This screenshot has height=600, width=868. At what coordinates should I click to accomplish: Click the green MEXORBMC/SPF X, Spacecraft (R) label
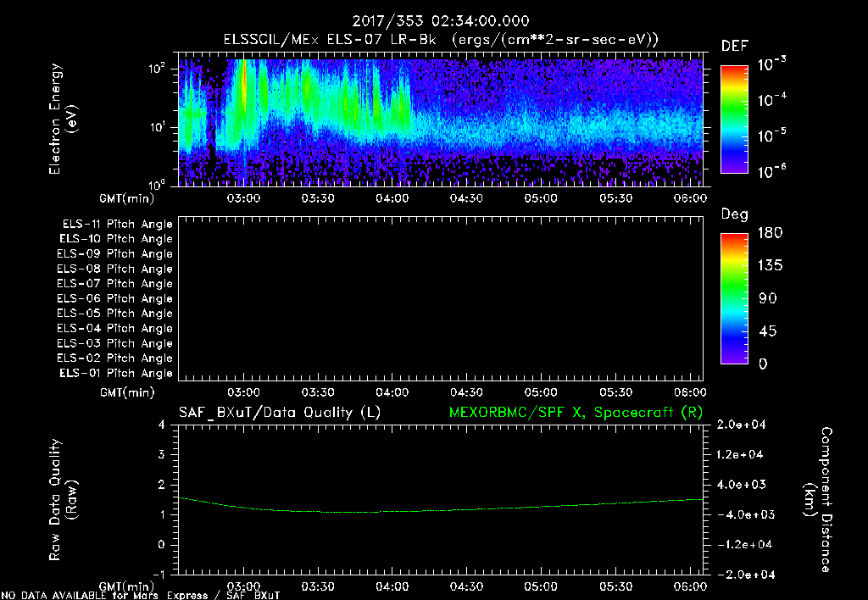[x=576, y=413]
